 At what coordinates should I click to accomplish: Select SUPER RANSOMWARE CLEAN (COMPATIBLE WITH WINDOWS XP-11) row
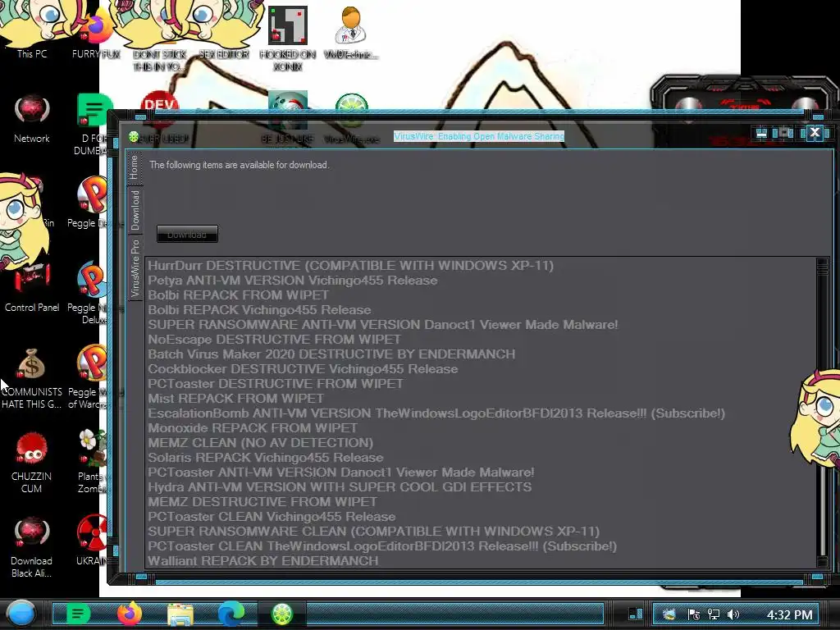coord(481,532)
